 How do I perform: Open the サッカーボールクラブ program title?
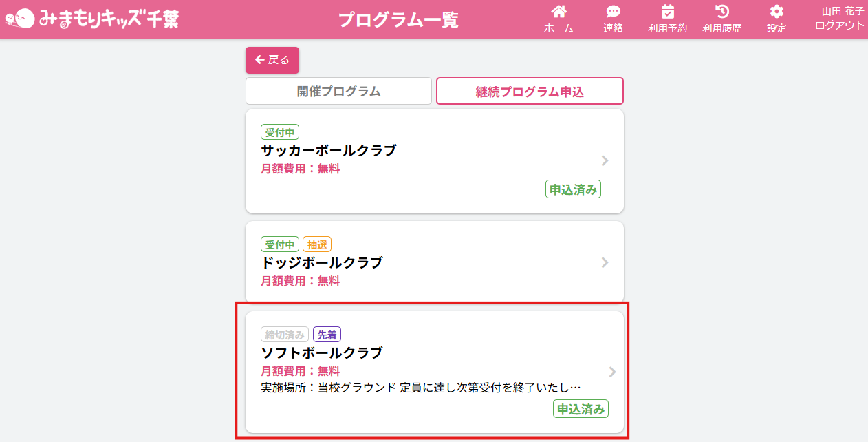tap(329, 150)
